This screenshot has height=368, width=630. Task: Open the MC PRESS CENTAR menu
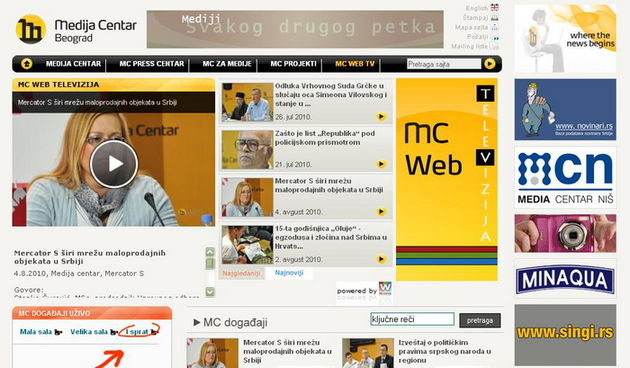[151, 64]
